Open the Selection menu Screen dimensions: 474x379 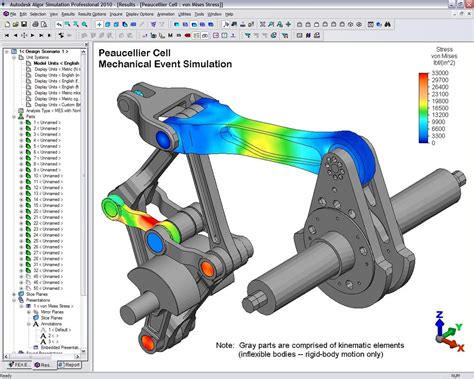point(38,14)
